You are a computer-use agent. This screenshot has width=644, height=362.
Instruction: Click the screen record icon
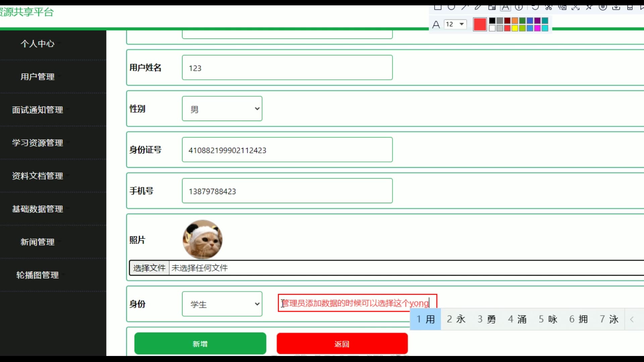(x=603, y=7)
